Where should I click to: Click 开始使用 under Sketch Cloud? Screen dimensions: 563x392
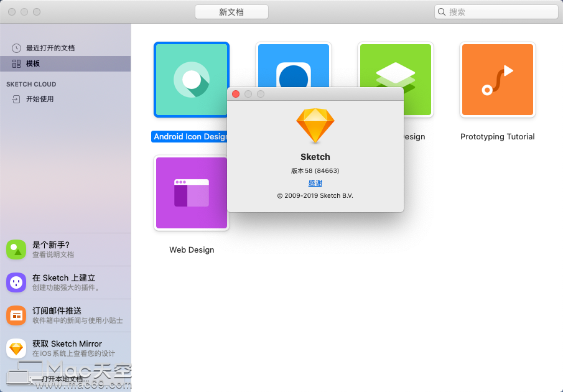pyautogui.click(x=65, y=99)
